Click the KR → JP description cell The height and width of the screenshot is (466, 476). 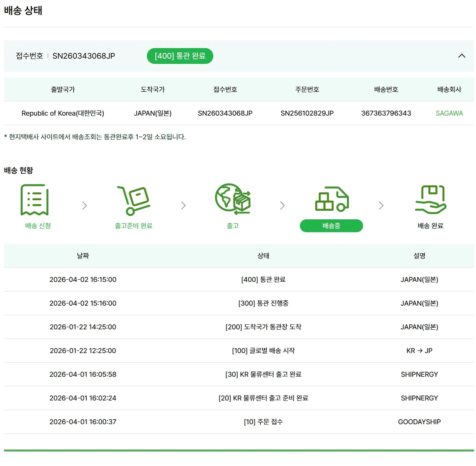pyautogui.click(x=419, y=351)
